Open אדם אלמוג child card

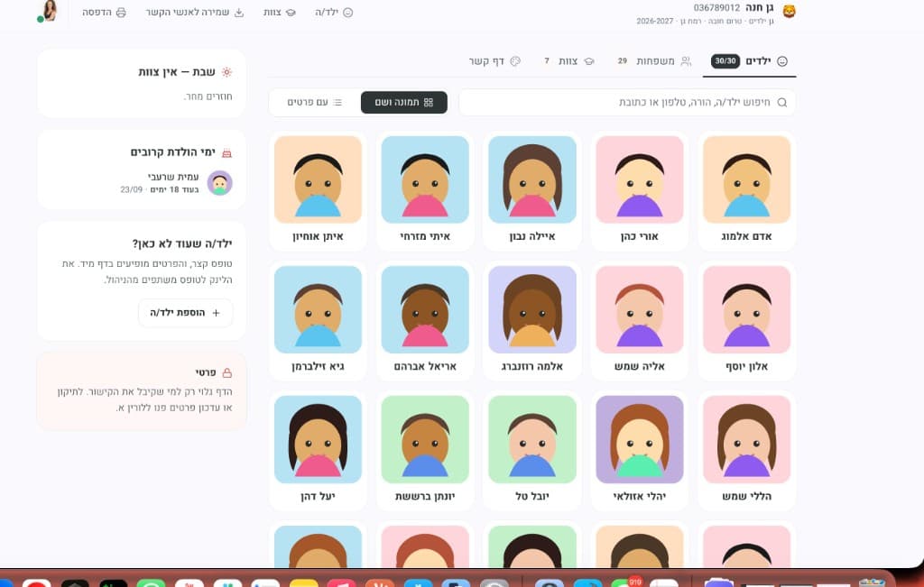[746, 191]
